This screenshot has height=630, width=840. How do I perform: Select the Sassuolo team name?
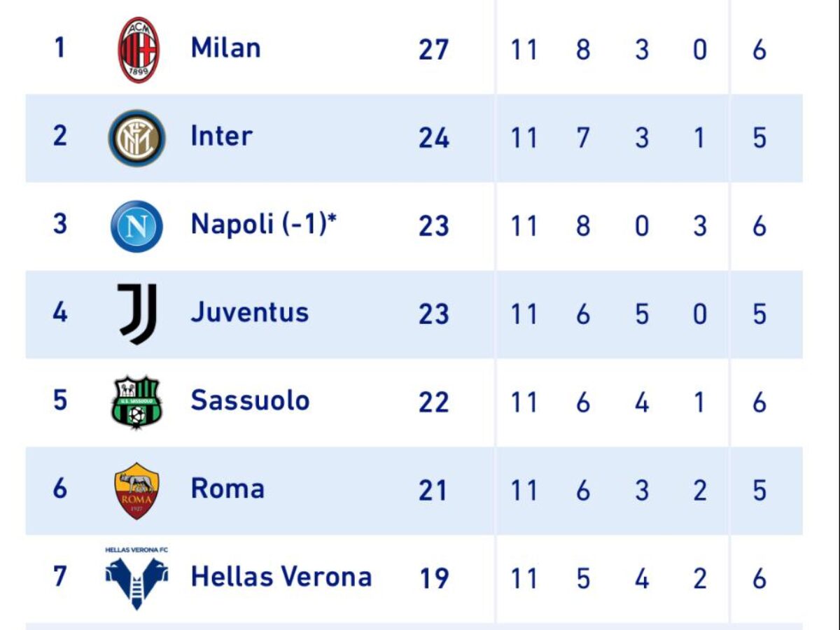click(x=250, y=400)
